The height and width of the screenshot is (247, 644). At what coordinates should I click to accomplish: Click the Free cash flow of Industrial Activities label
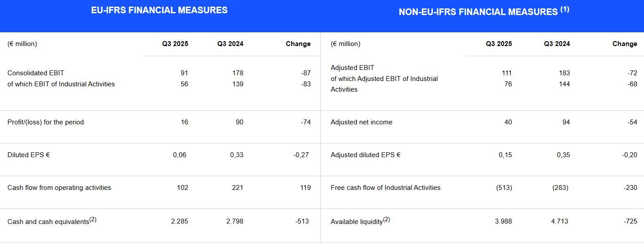pos(386,188)
